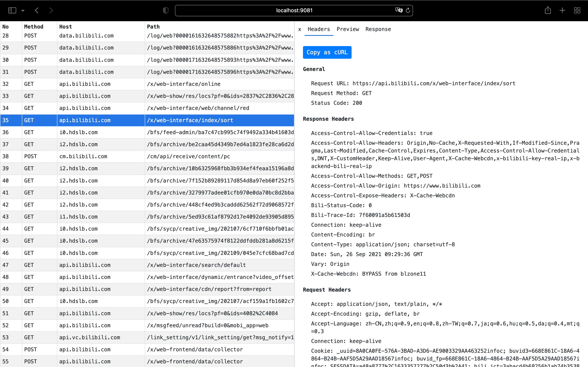This screenshot has height=367, width=588.
Task: Switch to the Preview tab
Action: 348,29
